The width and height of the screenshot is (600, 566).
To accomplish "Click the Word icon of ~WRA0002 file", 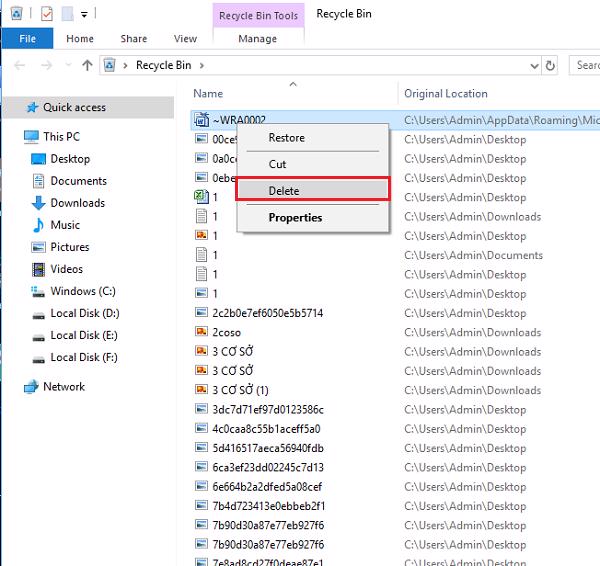I will click(202, 119).
